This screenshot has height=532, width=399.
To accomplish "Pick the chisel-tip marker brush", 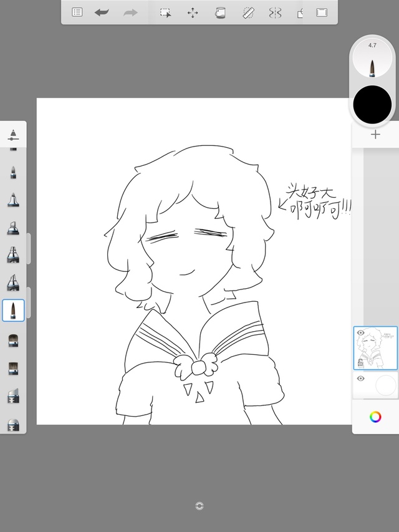I will tap(13, 228).
